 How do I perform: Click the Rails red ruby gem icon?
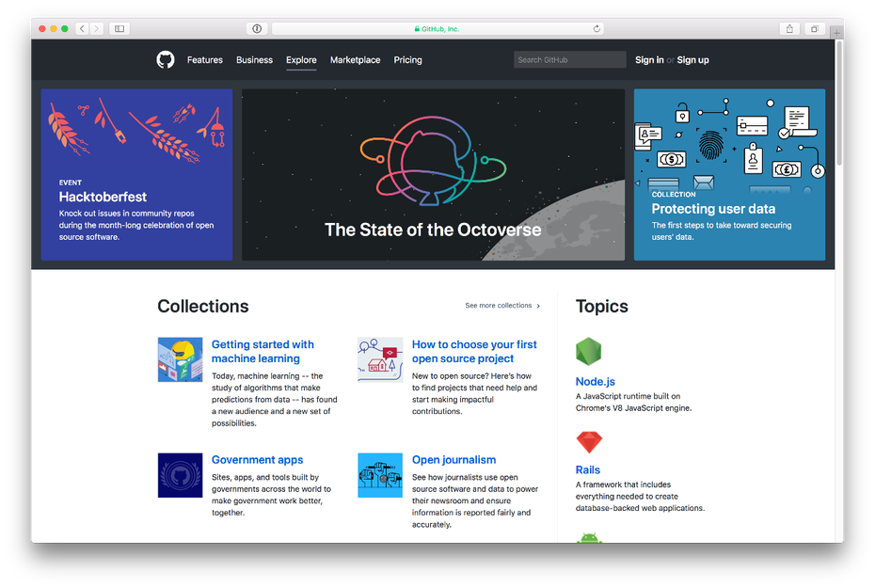tap(589, 442)
